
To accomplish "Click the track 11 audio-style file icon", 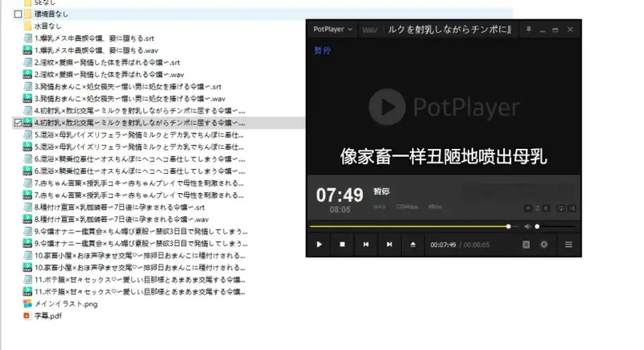I will (x=28, y=292).
